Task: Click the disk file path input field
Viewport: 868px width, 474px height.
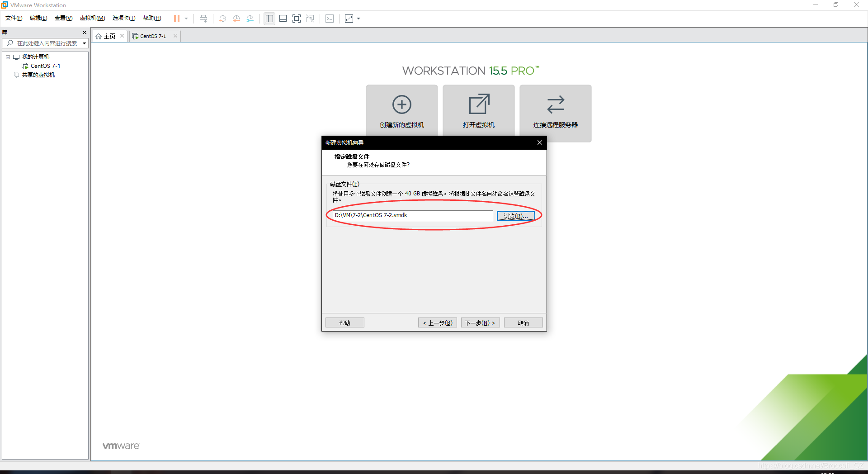Action: coord(413,215)
